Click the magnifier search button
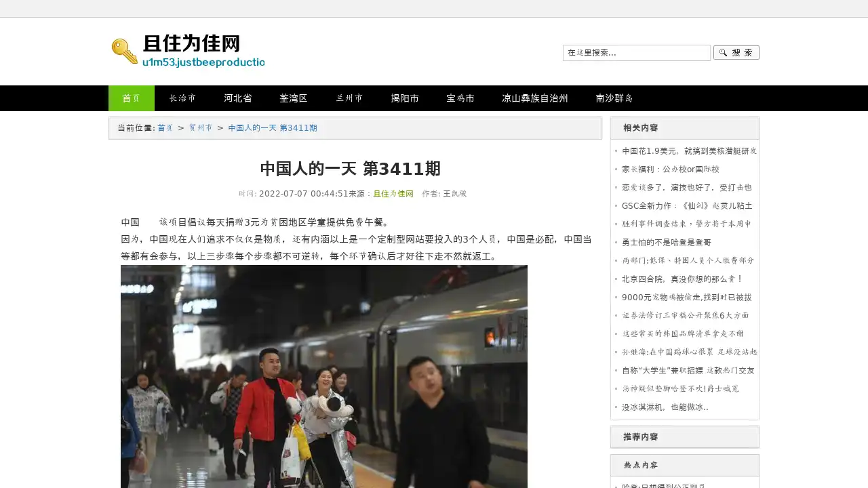Viewport: 868px width, 488px height. coord(736,52)
